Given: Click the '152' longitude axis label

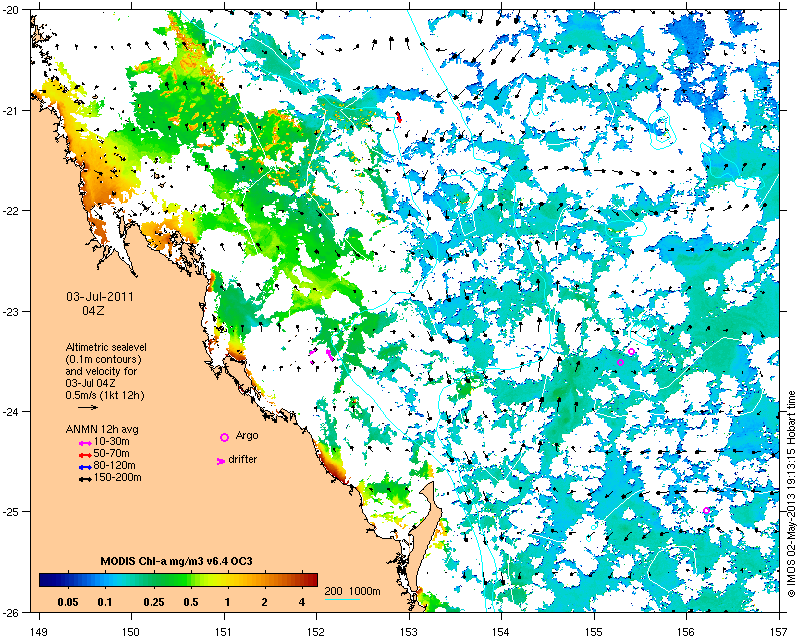Looking at the screenshot, I should click(x=316, y=632).
